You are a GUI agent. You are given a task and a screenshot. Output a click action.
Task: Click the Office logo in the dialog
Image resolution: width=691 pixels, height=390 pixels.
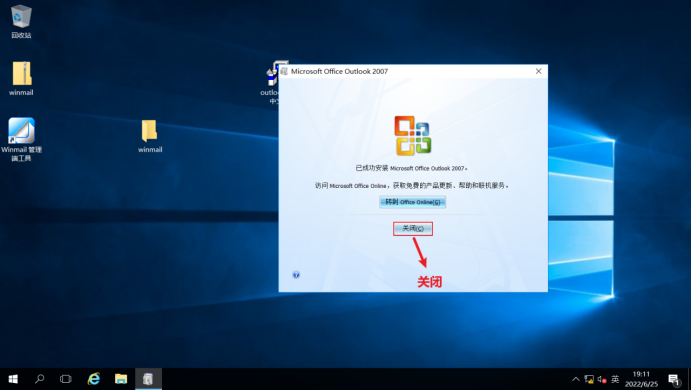(x=412, y=136)
